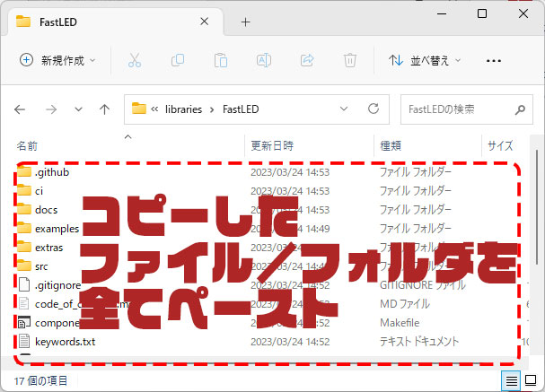Screen dimensions: 545x392
Task: Select the .github folder icon
Action: (24, 171)
